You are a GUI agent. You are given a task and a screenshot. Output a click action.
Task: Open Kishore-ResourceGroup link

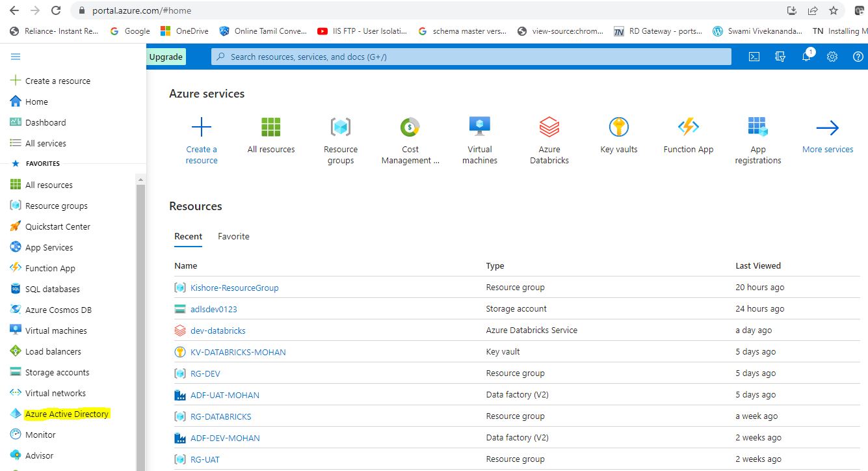pyautogui.click(x=234, y=288)
